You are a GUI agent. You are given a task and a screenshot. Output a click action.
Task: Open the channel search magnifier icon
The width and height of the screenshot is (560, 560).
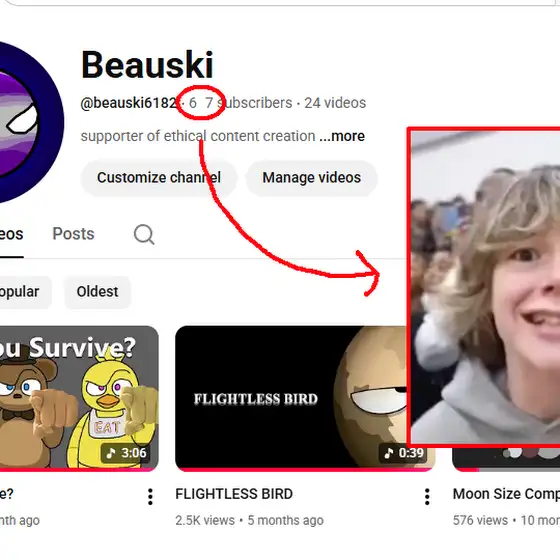tap(144, 234)
